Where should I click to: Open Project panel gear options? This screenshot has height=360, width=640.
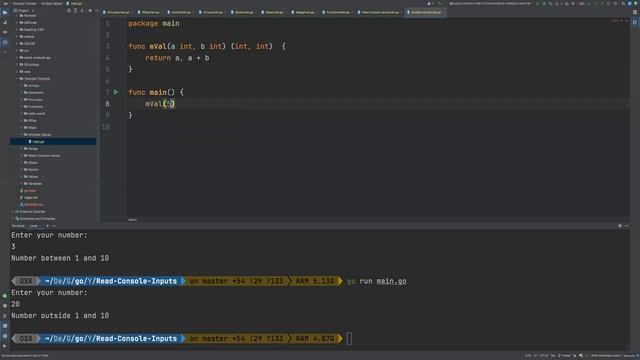pyautogui.click(x=90, y=11)
